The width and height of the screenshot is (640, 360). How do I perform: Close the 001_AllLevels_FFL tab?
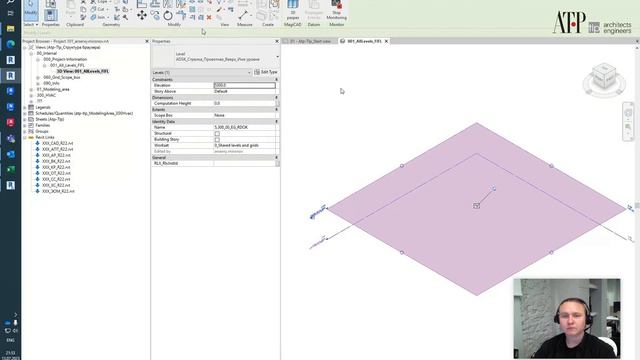coord(386,41)
